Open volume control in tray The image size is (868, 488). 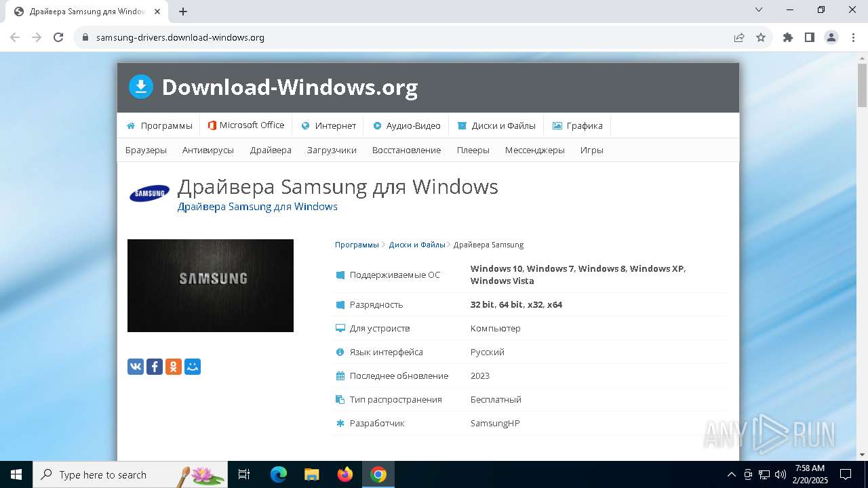pos(780,474)
